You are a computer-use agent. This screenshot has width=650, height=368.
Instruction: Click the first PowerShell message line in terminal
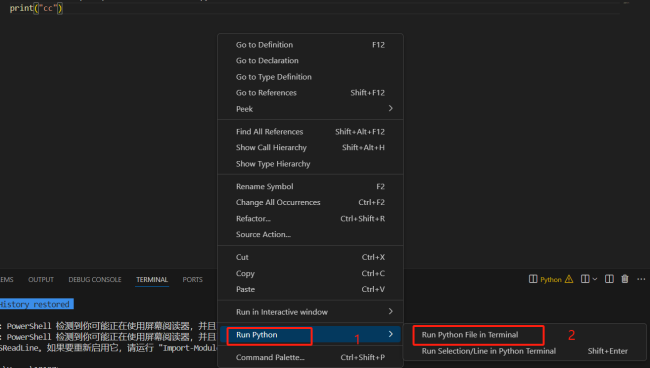click(x=108, y=326)
